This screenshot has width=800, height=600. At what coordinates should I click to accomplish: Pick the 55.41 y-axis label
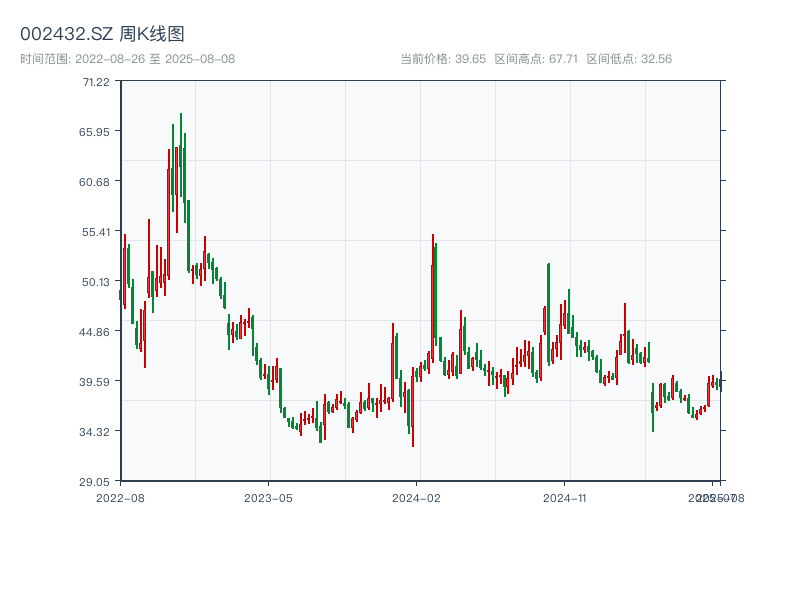click(x=96, y=232)
